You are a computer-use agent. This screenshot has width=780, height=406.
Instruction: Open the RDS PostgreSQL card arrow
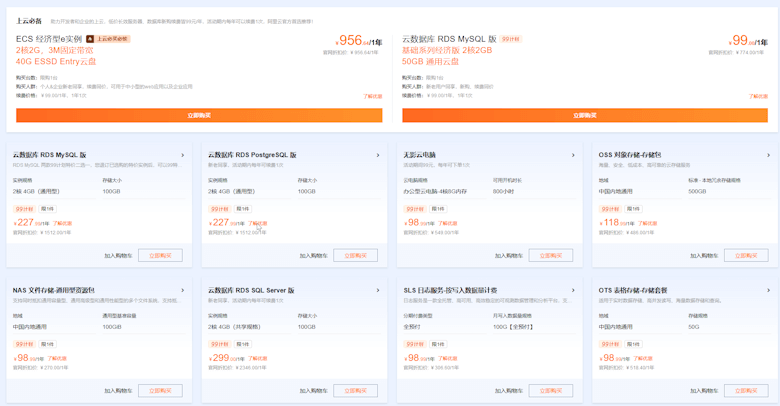click(x=377, y=155)
